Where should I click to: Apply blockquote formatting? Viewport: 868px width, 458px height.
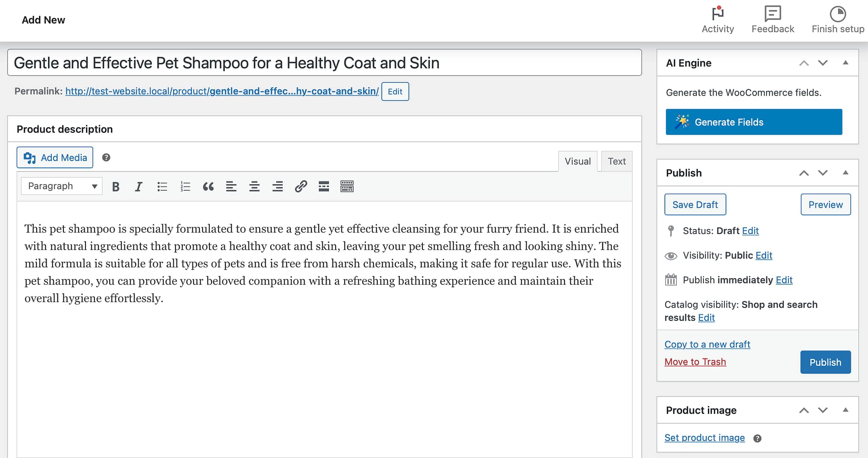pyautogui.click(x=208, y=186)
